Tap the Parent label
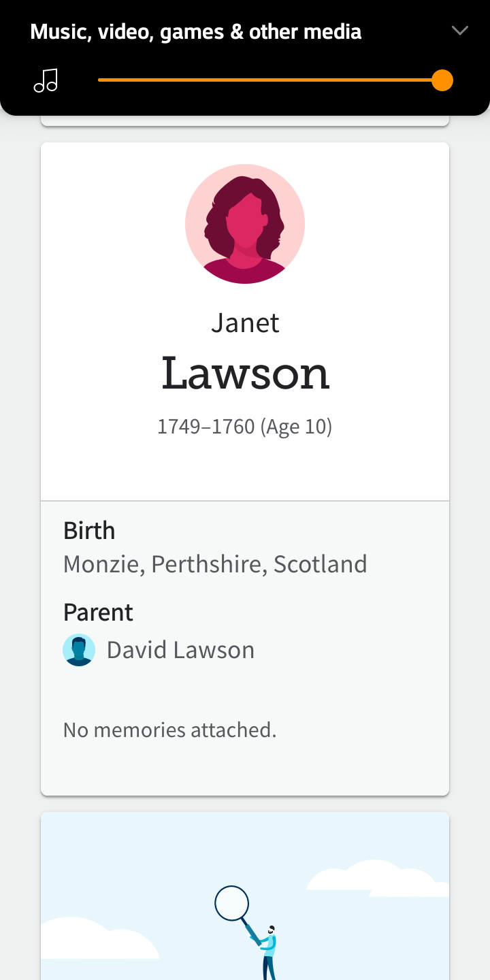The height and width of the screenshot is (980, 490). pyautogui.click(x=98, y=612)
